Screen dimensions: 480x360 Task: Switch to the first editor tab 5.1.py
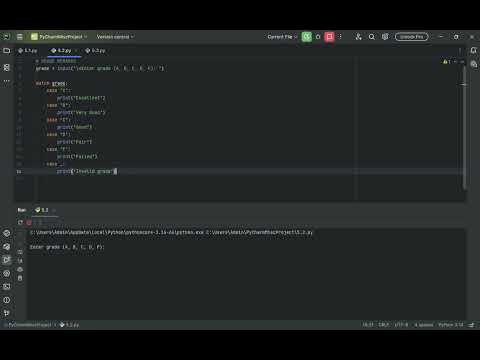click(x=28, y=51)
